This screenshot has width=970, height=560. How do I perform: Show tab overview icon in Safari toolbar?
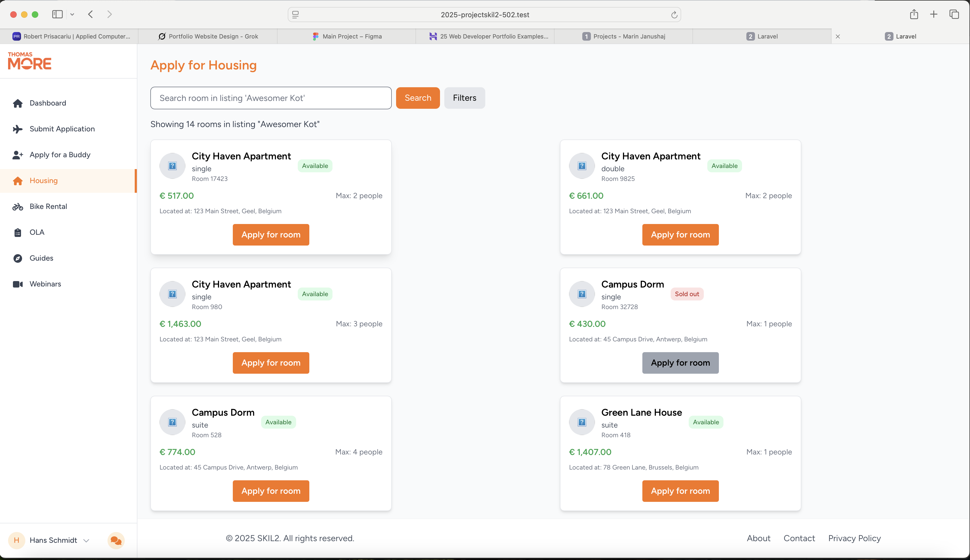pyautogui.click(x=954, y=14)
